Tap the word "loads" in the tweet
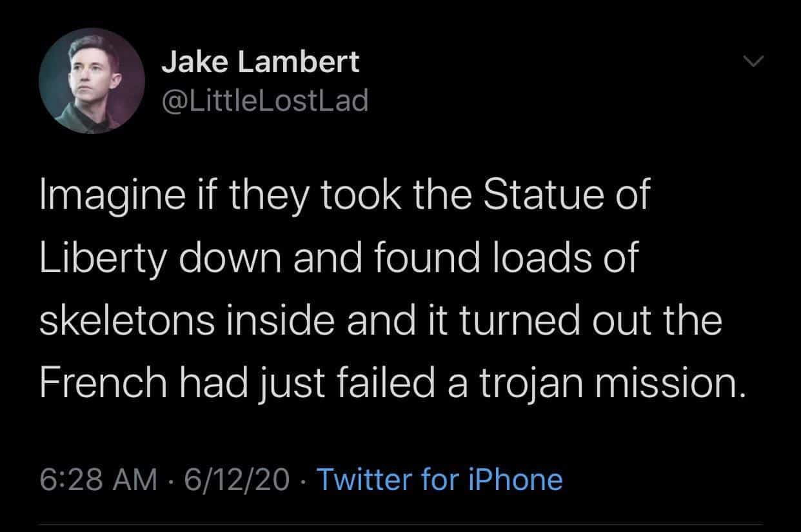Screen dimensions: 801x532 click(524, 259)
